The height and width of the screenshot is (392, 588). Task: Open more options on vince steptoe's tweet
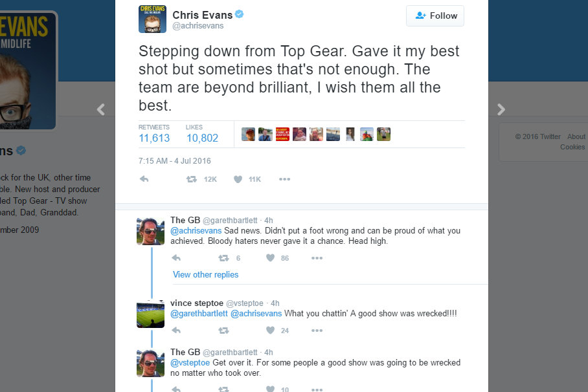(x=317, y=331)
